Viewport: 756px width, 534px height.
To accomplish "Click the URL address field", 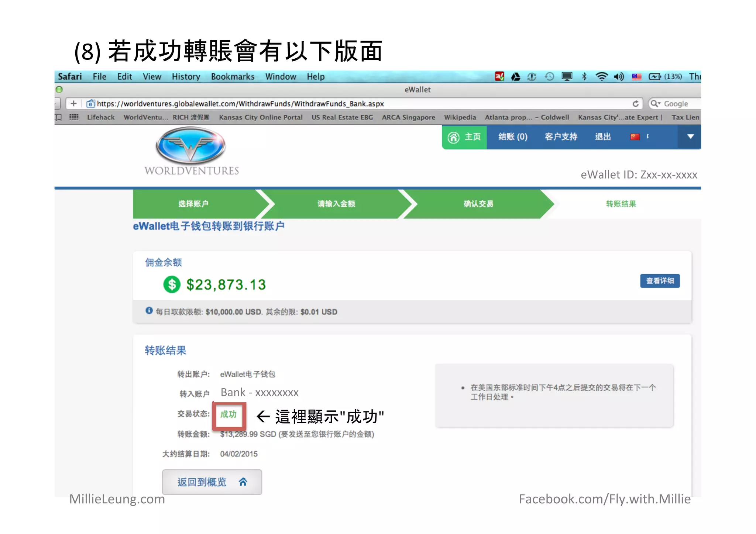I will [354, 104].
